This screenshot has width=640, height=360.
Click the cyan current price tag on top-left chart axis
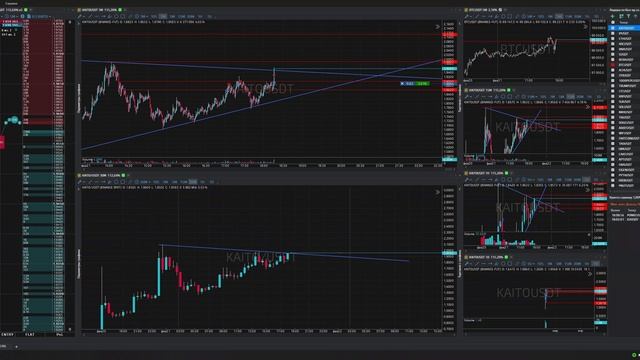tap(449, 69)
